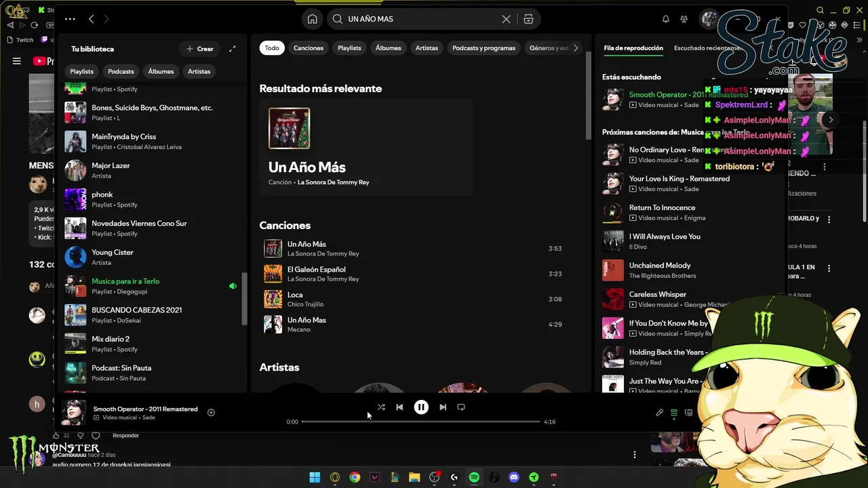Expand Tu biblioteca to full view
Viewport: 868px width, 488px height.
pos(232,49)
